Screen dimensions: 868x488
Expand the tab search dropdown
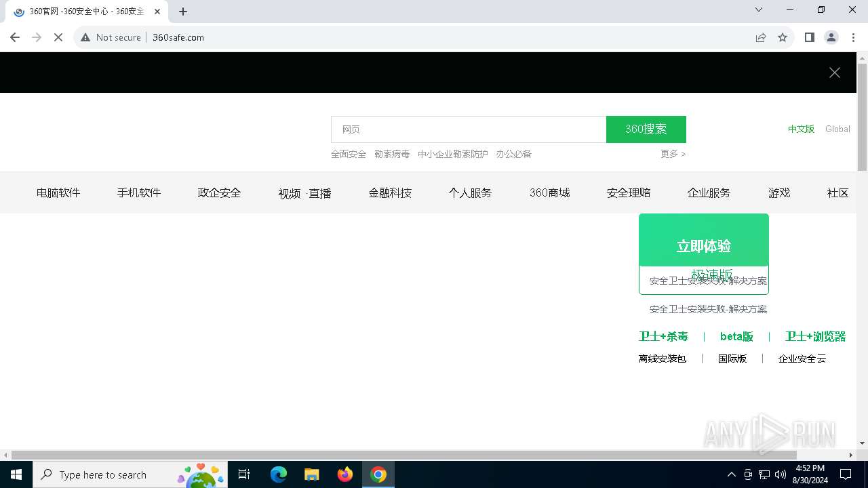(x=759, y=9)
